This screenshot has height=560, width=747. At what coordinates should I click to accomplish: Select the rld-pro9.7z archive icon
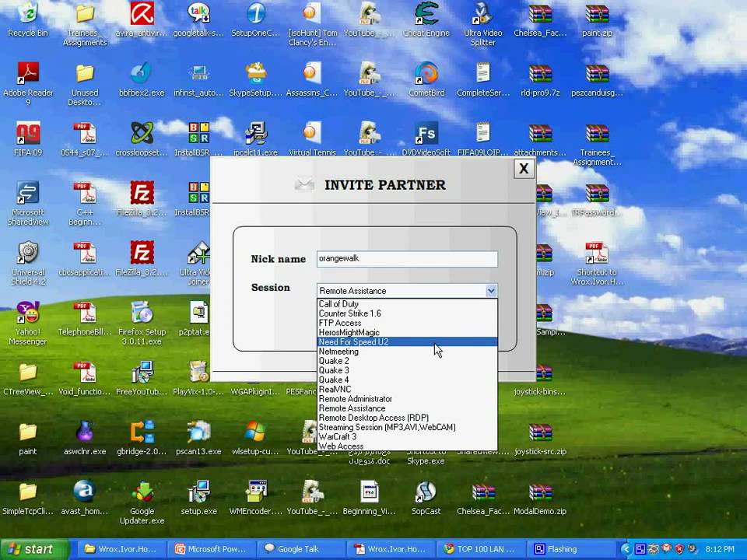[540, 79]
